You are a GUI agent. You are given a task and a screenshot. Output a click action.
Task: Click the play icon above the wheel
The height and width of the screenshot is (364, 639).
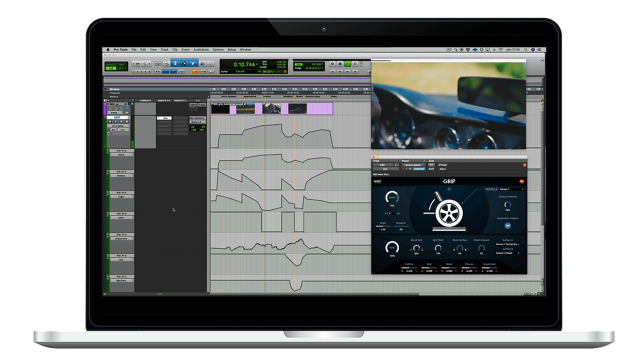(x=449, y=189)
